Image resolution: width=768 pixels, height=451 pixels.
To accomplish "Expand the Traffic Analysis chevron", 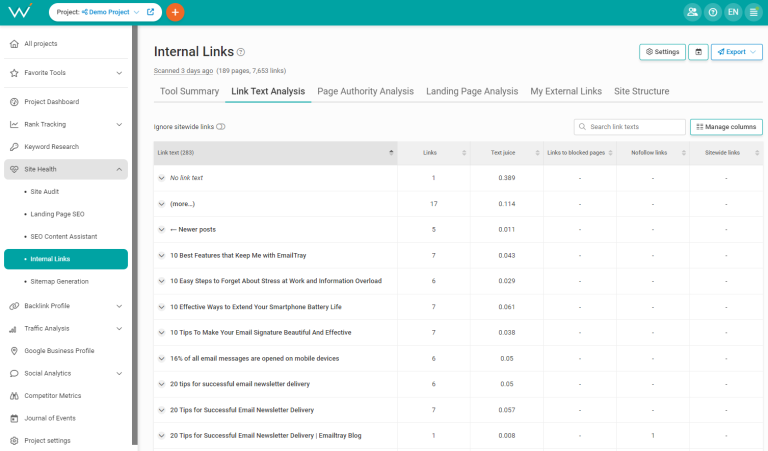I will point(119,329).
